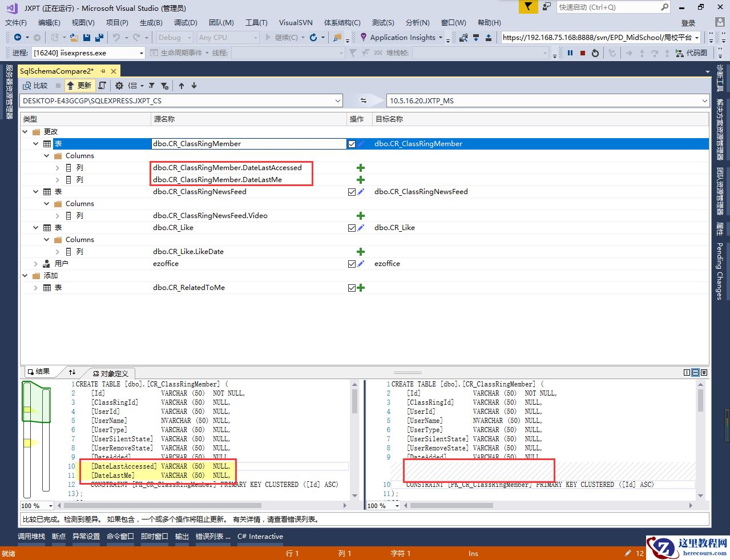
Task: Pause debugging with the pause icon
Action: pos(570,53)
